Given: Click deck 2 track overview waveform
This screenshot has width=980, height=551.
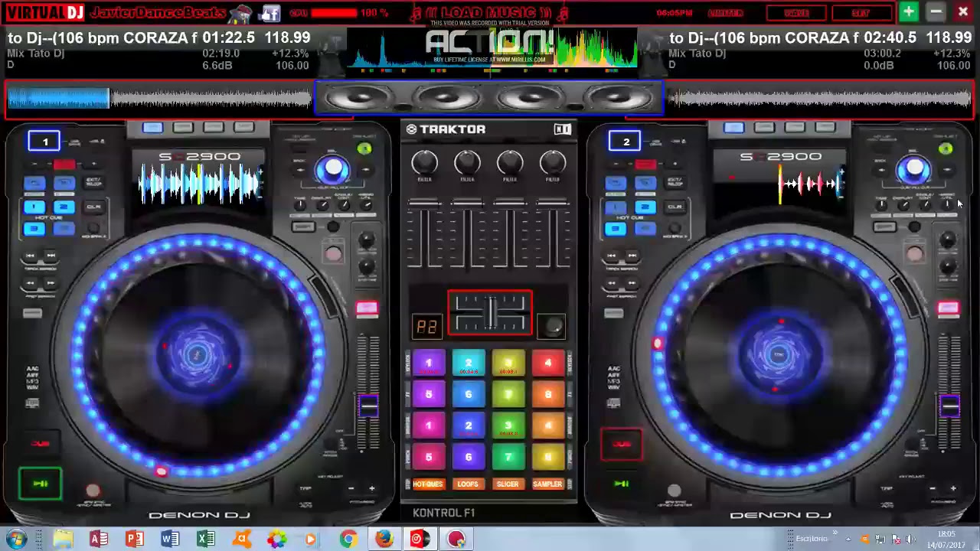Looking at the screenshot, I should point(819,98).
